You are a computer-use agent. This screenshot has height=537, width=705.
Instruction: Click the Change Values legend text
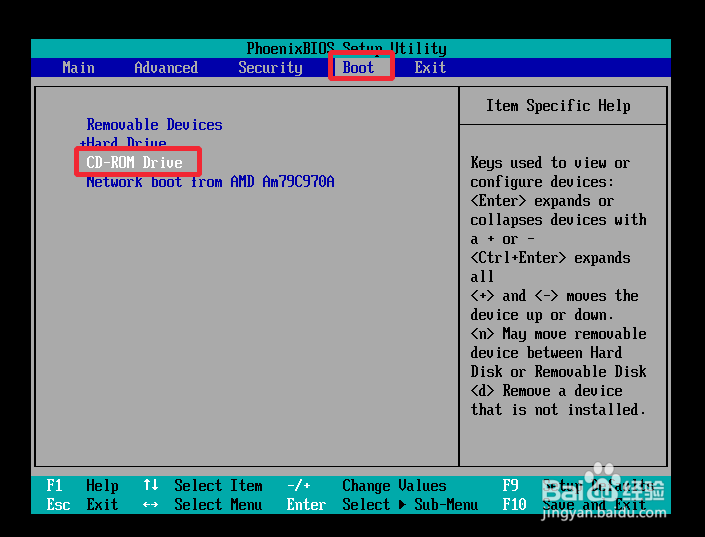(394, 486)
